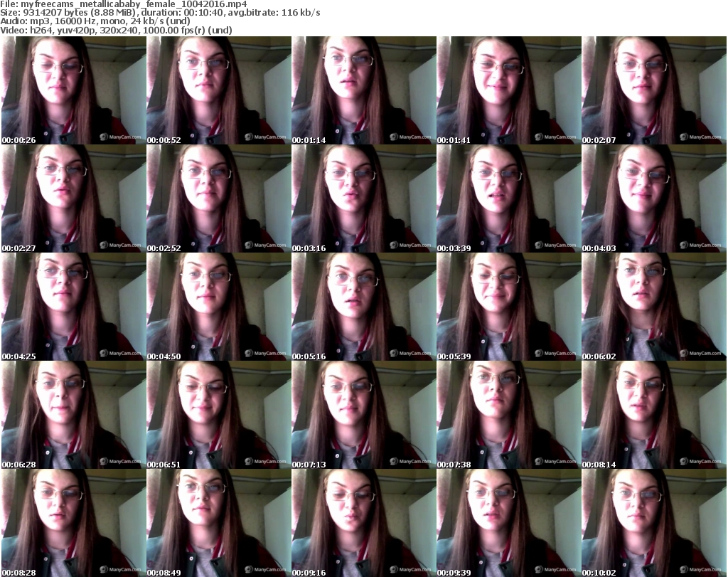Click the 'Audio: mp3, 16000 Hz' line
This screenshot has width=728, height=577.
point(95,21)
